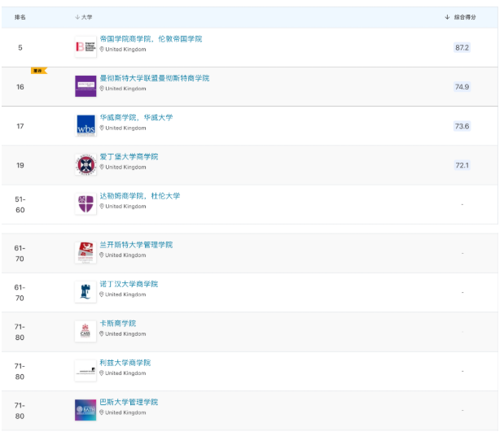This screenshot has width=504, height=436.
Task: Open 巴斯大学管理学院 link
Action: click(x=129, y=402)
